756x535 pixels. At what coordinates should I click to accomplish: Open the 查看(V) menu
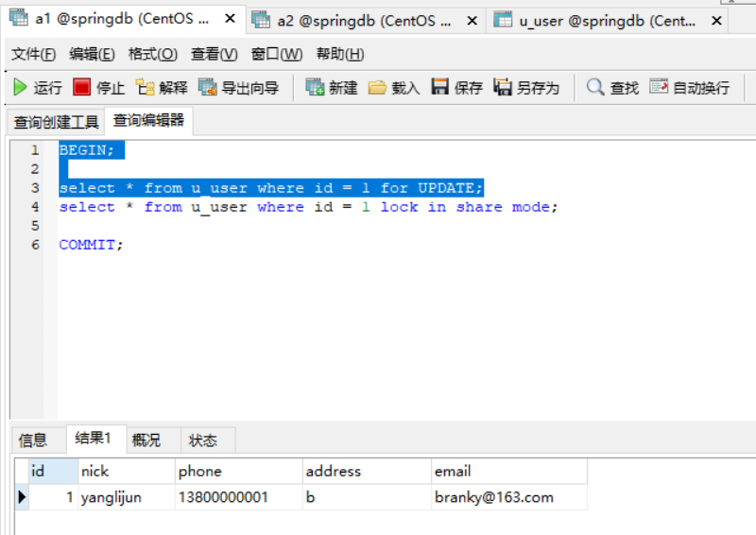pos(215,54)
